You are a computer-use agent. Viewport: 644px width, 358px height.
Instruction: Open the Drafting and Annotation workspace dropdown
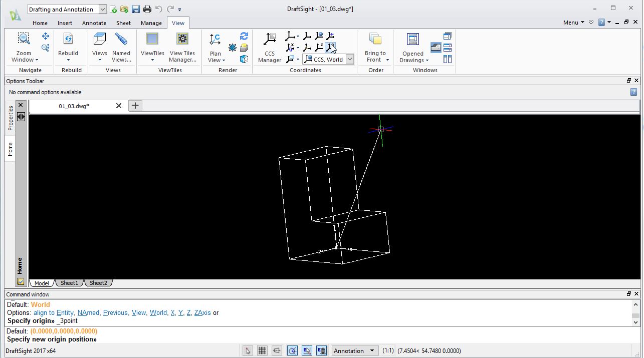(x=103, y=9)
